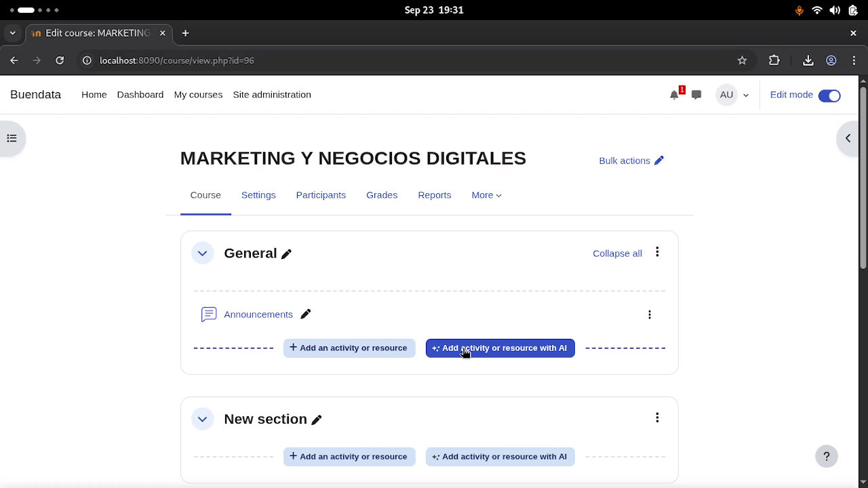Rename Announcements using its pencil icon
The width and height of the screenshot is (868, 488).
coord(305,314)
